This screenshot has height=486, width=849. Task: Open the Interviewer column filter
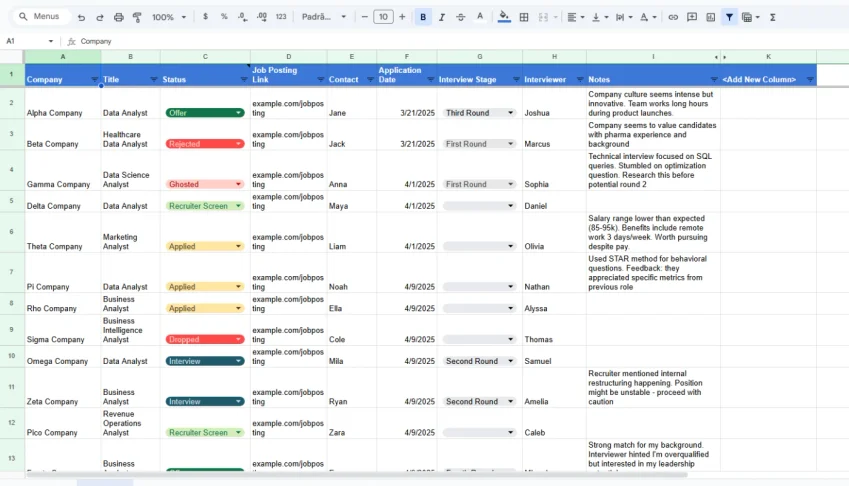[580, 80]
